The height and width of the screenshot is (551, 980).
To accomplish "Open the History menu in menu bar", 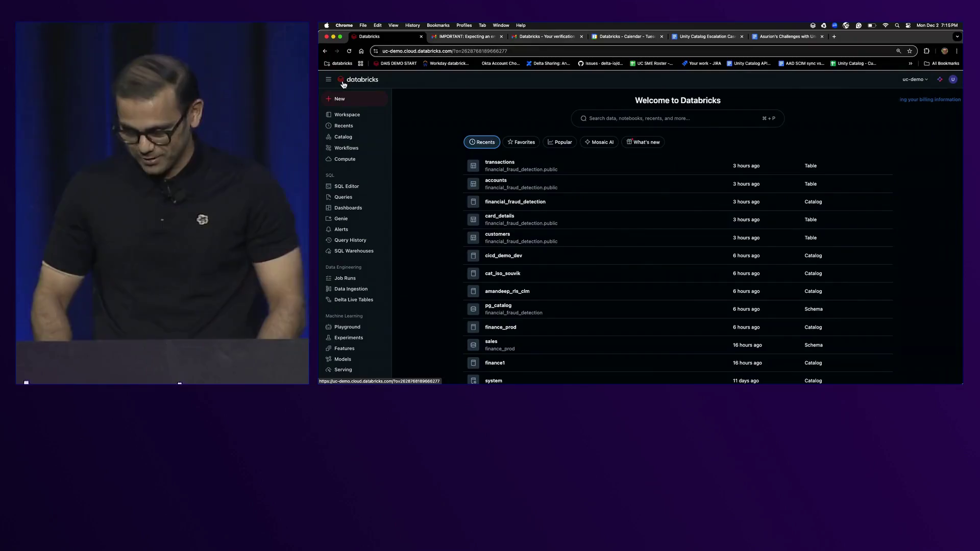I will 412,26.
